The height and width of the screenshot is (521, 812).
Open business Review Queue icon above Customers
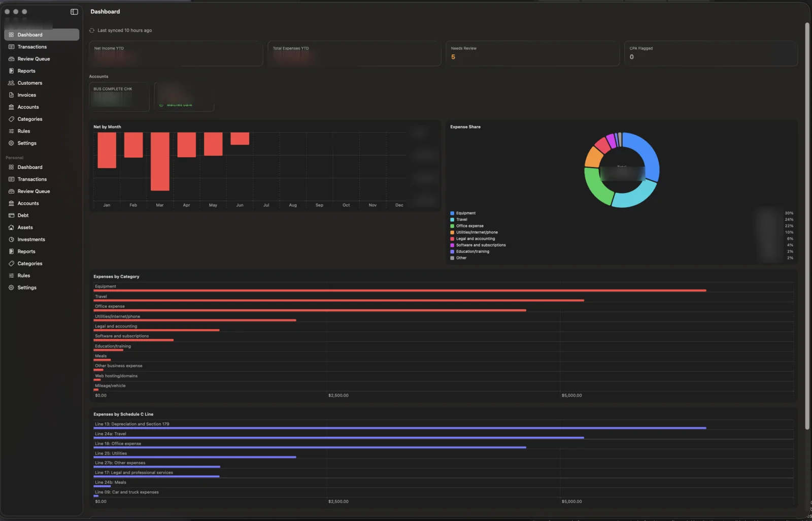coord(11,59)
